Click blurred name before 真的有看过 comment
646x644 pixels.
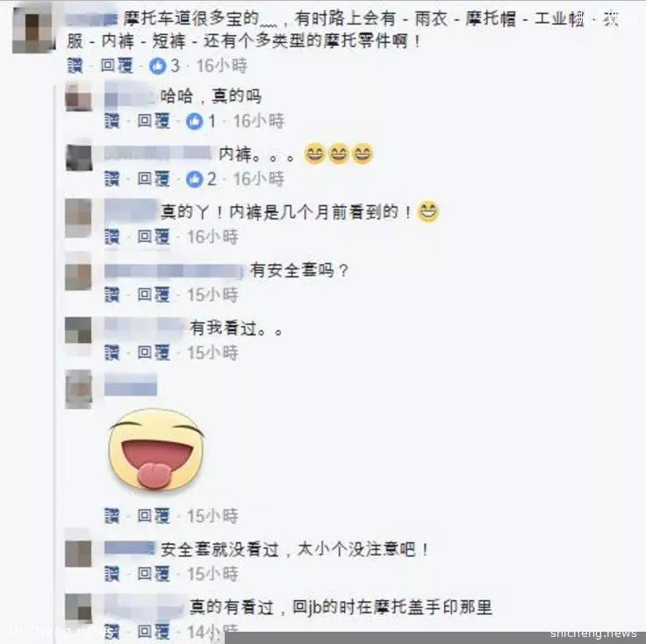coord(144,607)
